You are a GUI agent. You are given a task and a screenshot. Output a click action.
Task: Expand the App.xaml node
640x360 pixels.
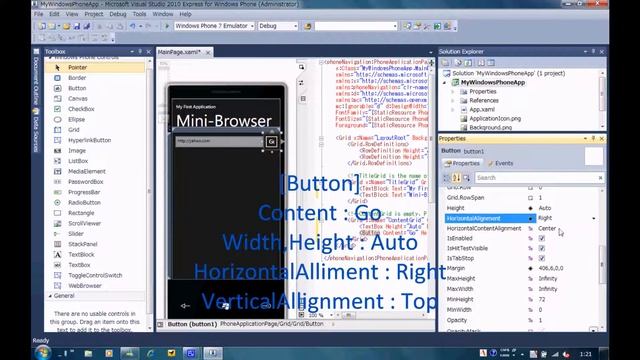tap(453, 109)
